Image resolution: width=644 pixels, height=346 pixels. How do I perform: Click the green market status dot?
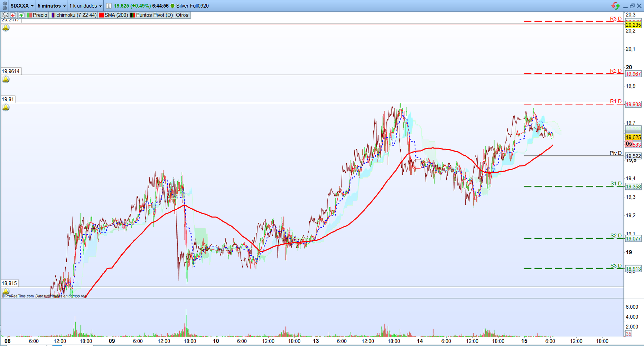[x=172, y=6]
